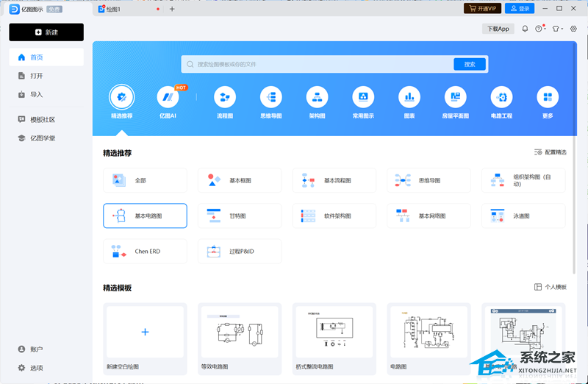Expand the theme shirt icon dropdown
Image resolution: width=588 pixels, height=384 pixels.
coord(557,29)
